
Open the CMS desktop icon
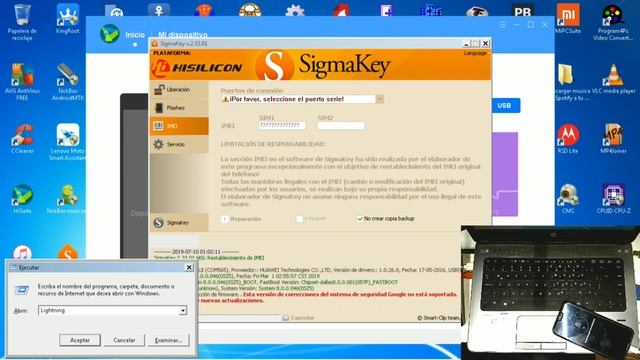(568, 198)
